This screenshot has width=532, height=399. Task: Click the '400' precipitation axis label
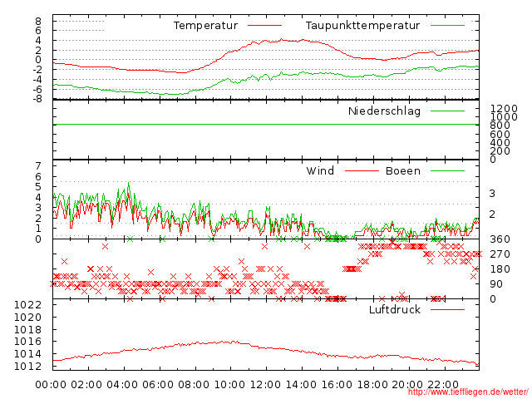tap(500, 142)
